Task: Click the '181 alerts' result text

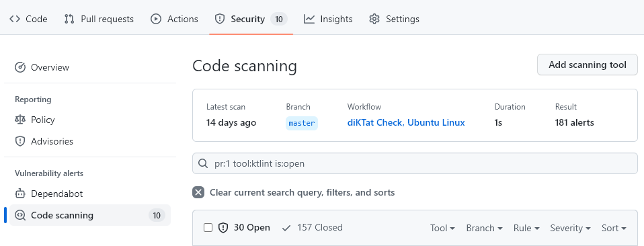Action: (x=574, y=122)
